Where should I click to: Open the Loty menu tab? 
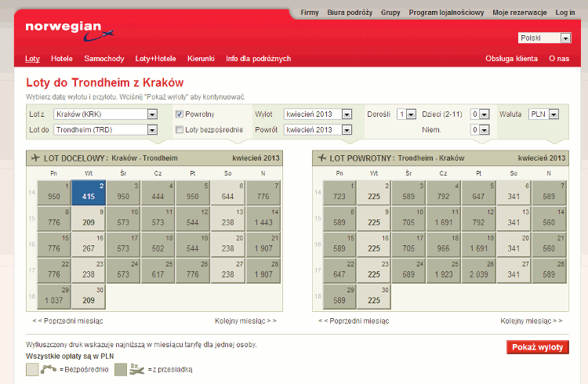33,59
